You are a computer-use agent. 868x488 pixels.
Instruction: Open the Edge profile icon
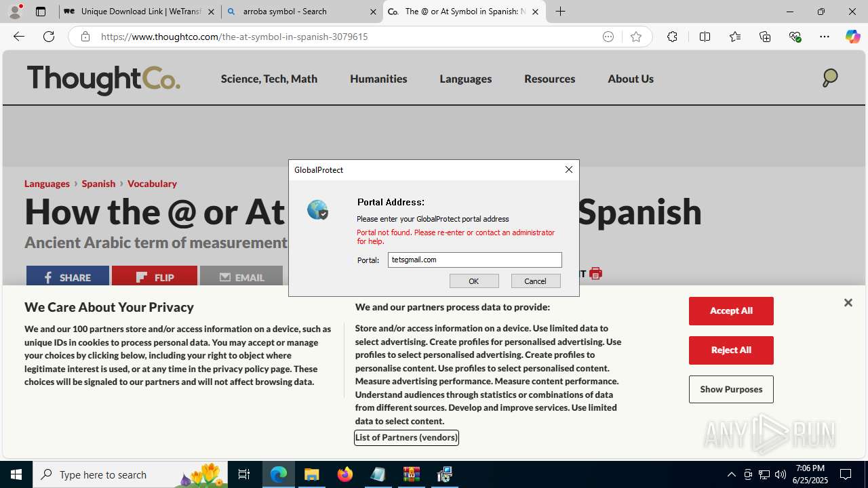(x=15, y=12)
